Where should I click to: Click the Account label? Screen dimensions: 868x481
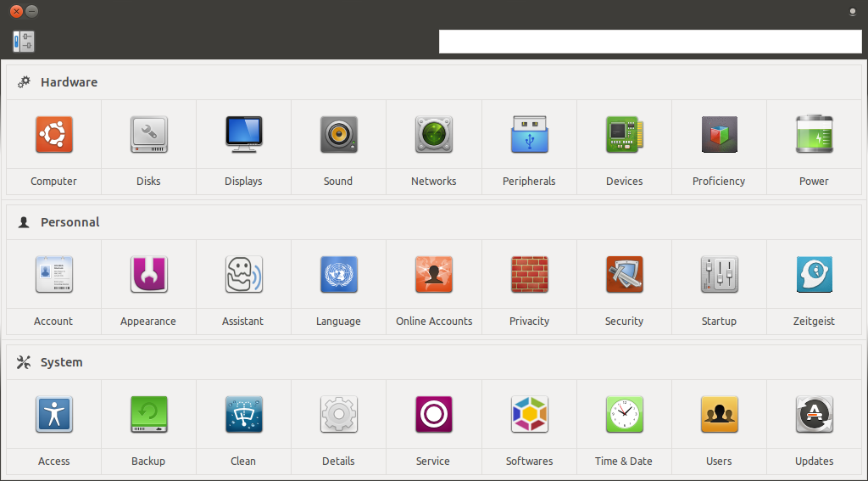(x=53, y=322)
